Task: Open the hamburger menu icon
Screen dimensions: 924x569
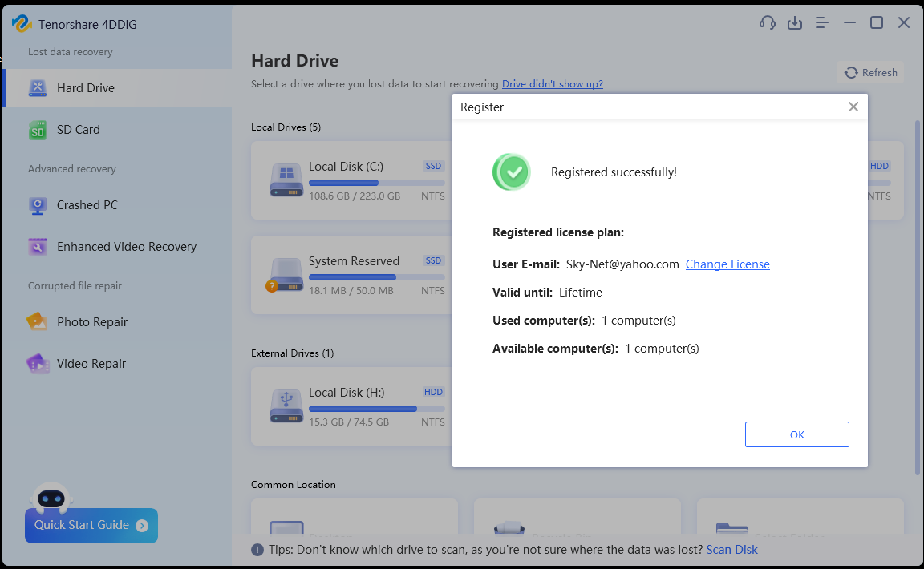Action: pos(821,22)
